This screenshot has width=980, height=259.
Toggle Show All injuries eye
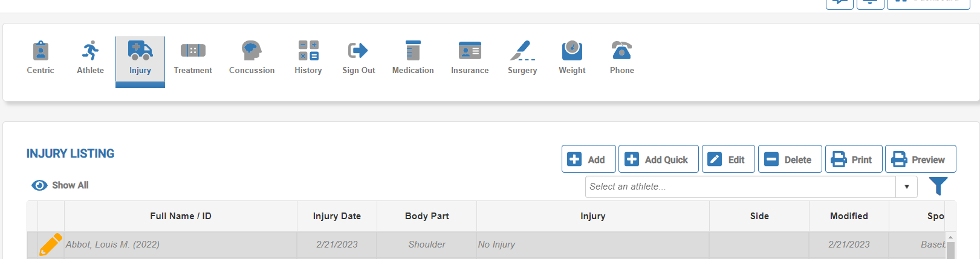point(40,185)
